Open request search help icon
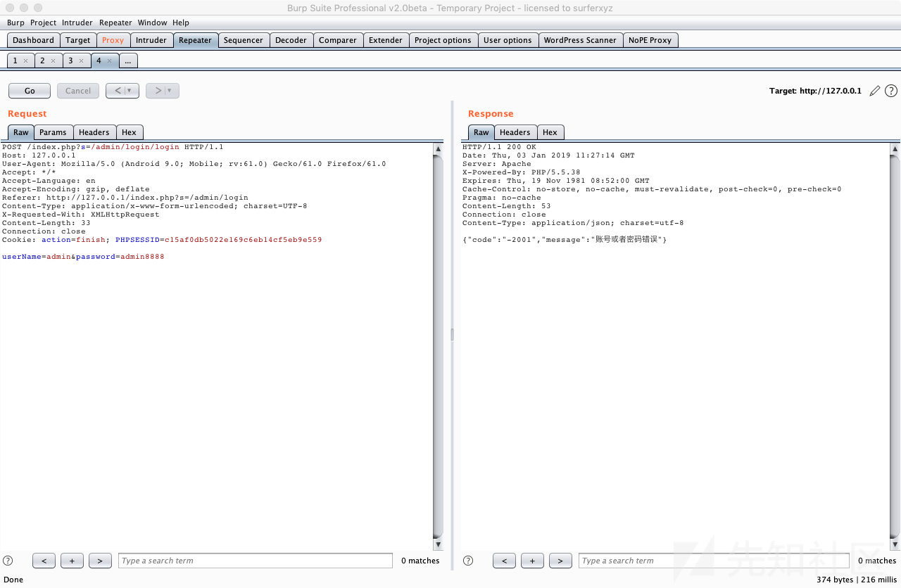The image size is (901, 588). 8,561
